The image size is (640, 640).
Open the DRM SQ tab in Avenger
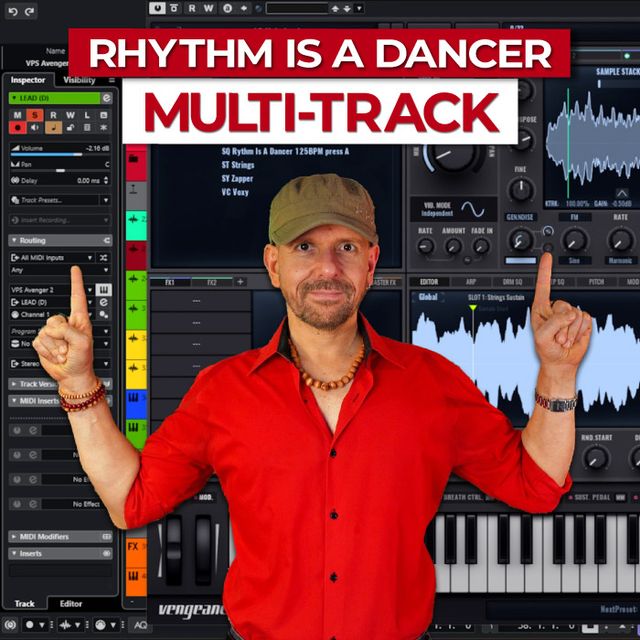coord(512,282)
